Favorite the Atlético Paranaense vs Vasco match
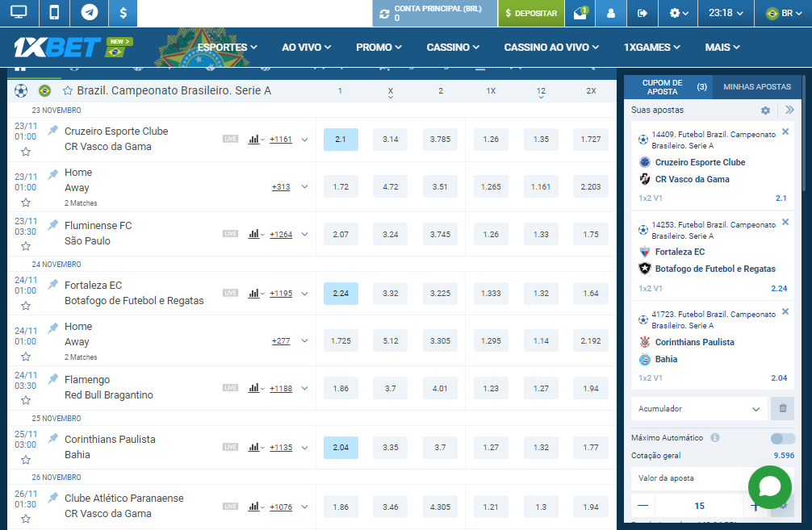 [26, 519]
